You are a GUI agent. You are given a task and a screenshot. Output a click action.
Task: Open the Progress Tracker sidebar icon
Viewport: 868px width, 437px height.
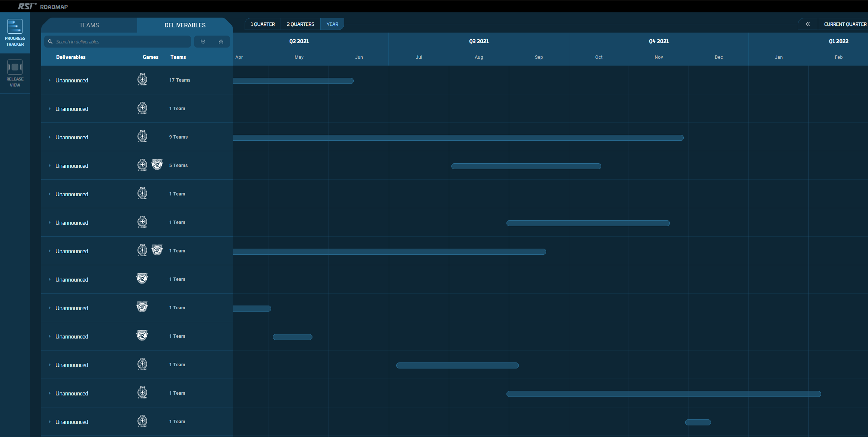(x=15, y=32)
